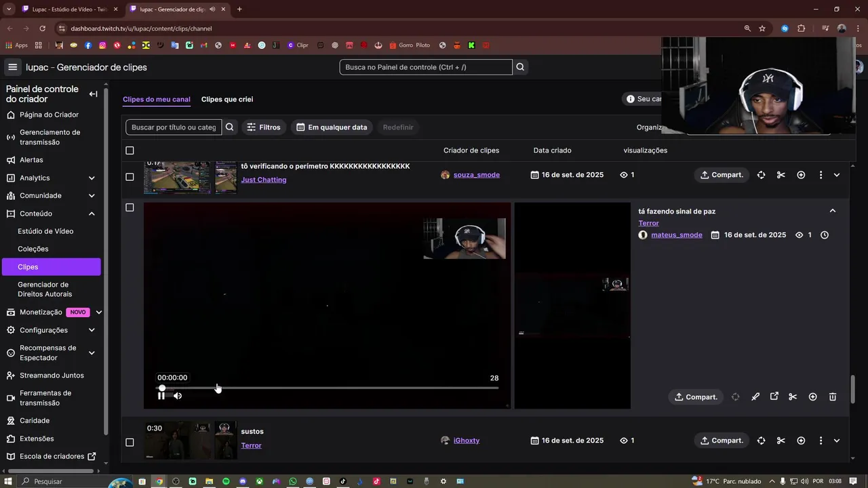
Task: Expand the Comunidade sidebar section
Action: point(92,196)
